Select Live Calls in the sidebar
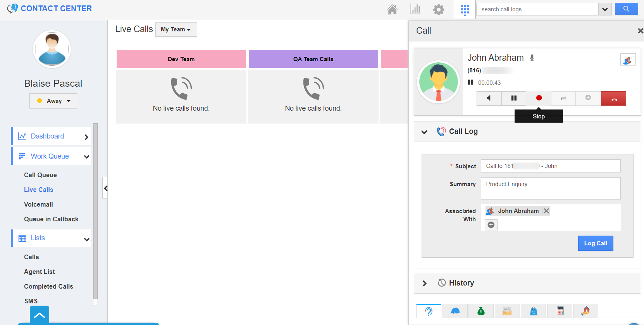The image size is (644, 325). click(x=39, y=190)
